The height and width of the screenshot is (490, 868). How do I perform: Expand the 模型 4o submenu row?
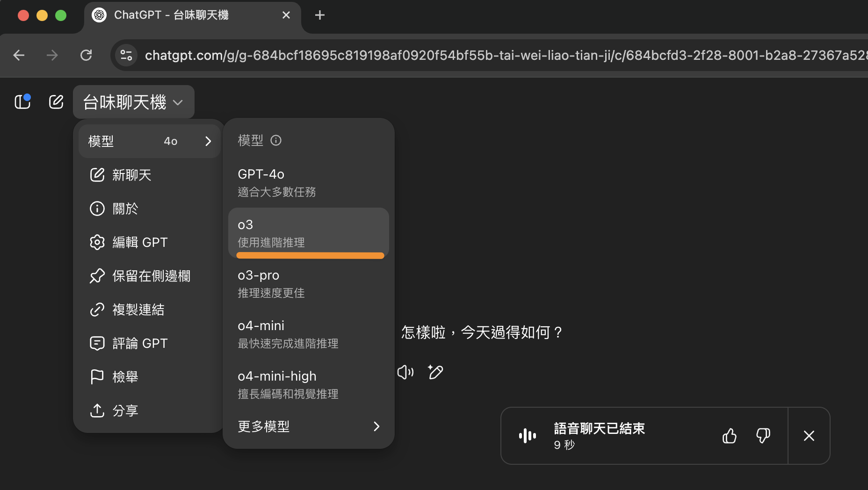click(150, 141)
